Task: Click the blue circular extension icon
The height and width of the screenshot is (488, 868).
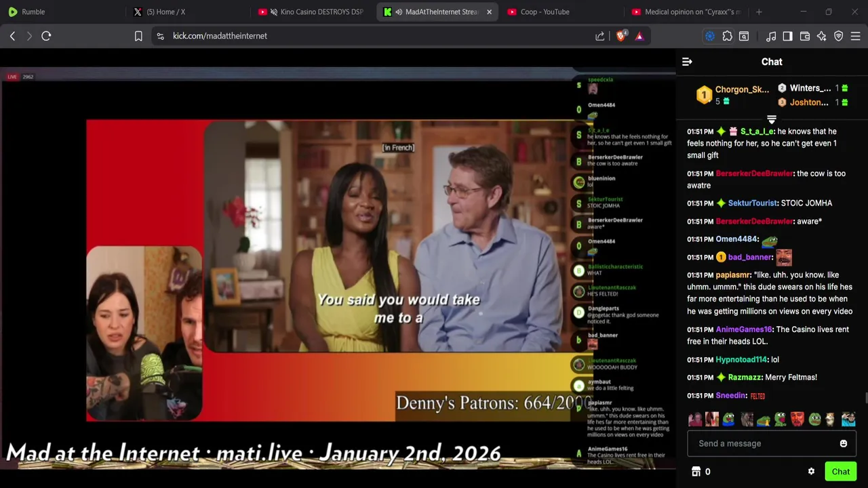Action: [x=710, y=36]
